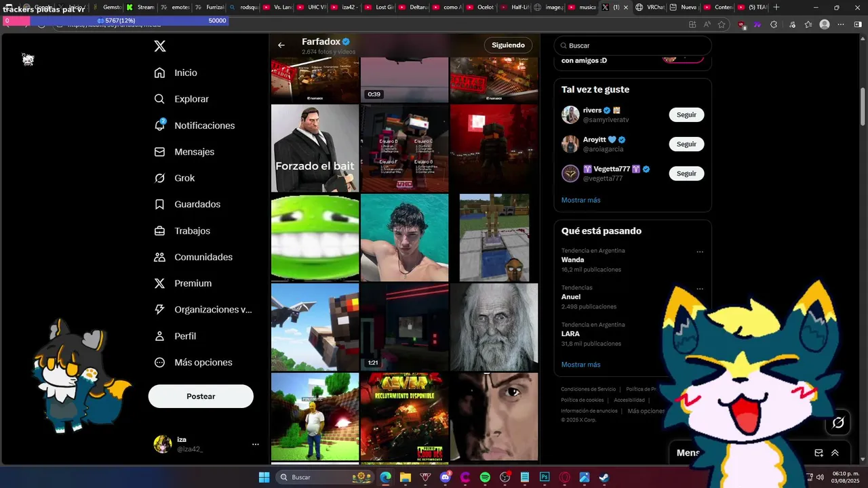The height and width of the screenshot is (488, 868).
Task: Switch to the Lost Girl browser tab
Action: coord(380,7)
